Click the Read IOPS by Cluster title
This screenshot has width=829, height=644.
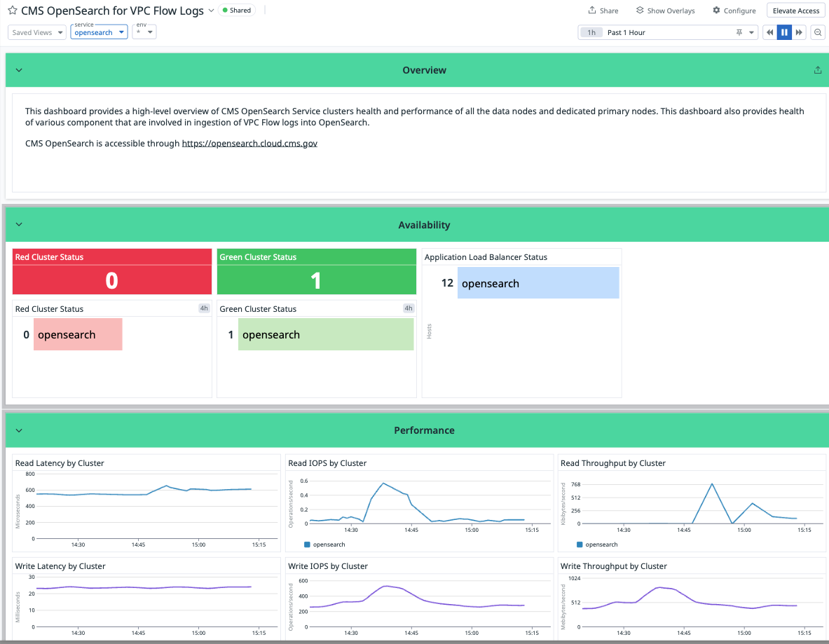327,463
